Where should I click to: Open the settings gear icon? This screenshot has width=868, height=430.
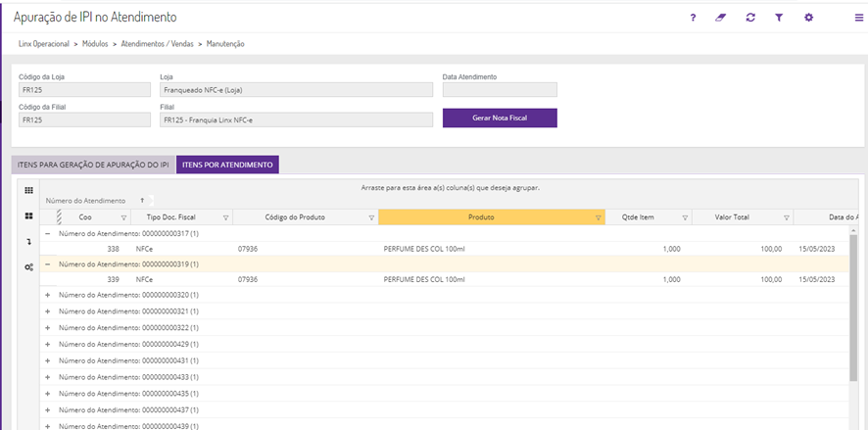pos(808,18)
